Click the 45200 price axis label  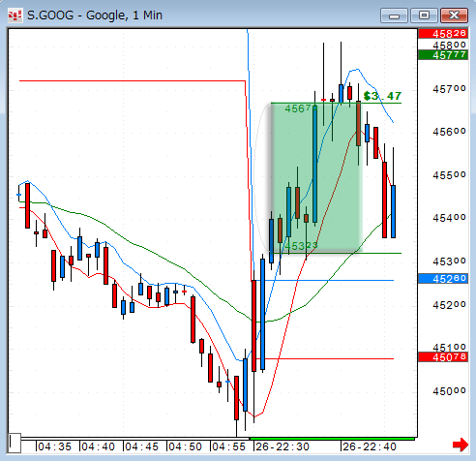[449, 304]
